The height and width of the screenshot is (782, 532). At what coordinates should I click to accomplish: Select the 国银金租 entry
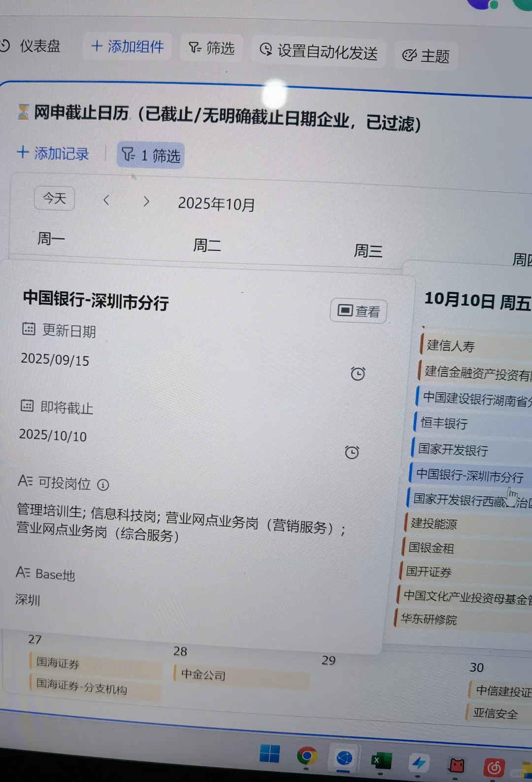[466, 548]
